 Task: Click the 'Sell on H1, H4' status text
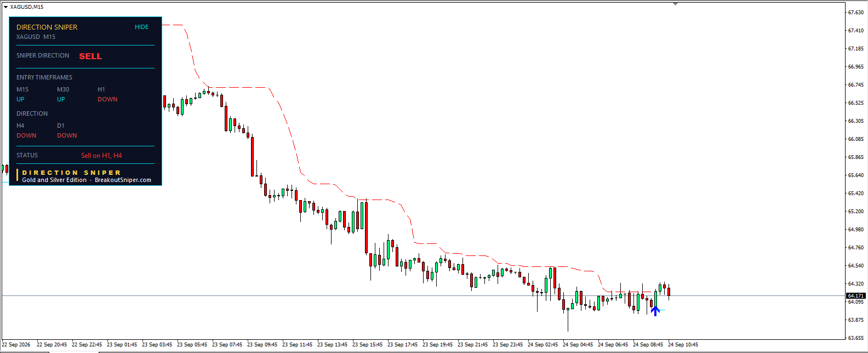[101, 156]
